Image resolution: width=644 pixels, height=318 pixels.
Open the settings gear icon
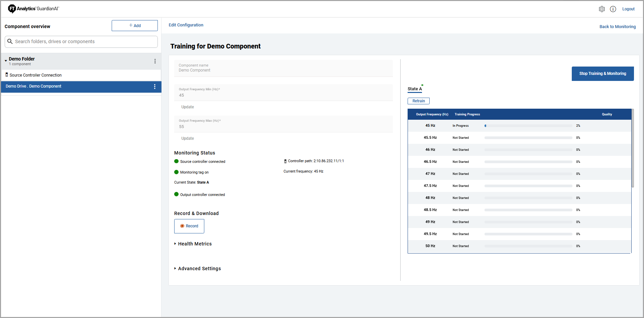coord(602,9)
